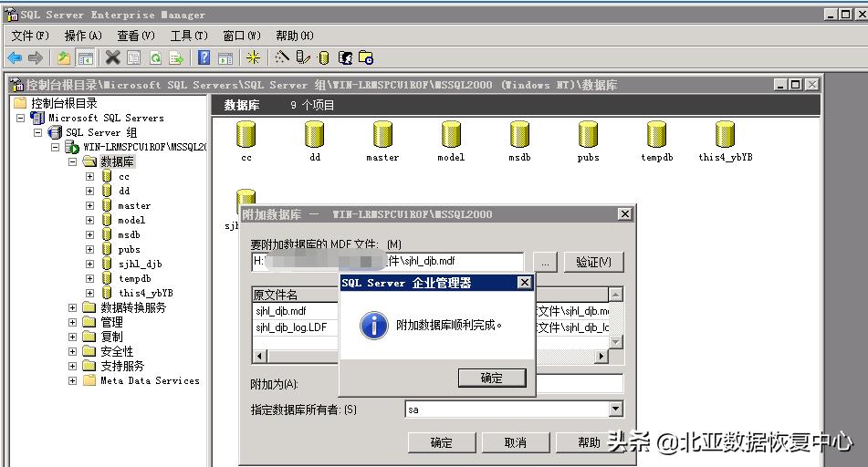Select the model database icon in right pane

(451, 134)
